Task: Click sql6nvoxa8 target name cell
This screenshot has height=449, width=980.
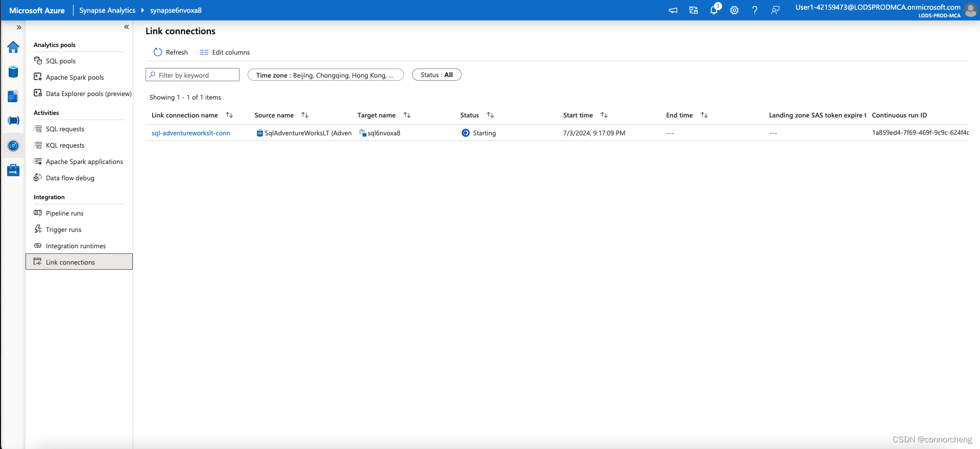Action: point(379,133)
